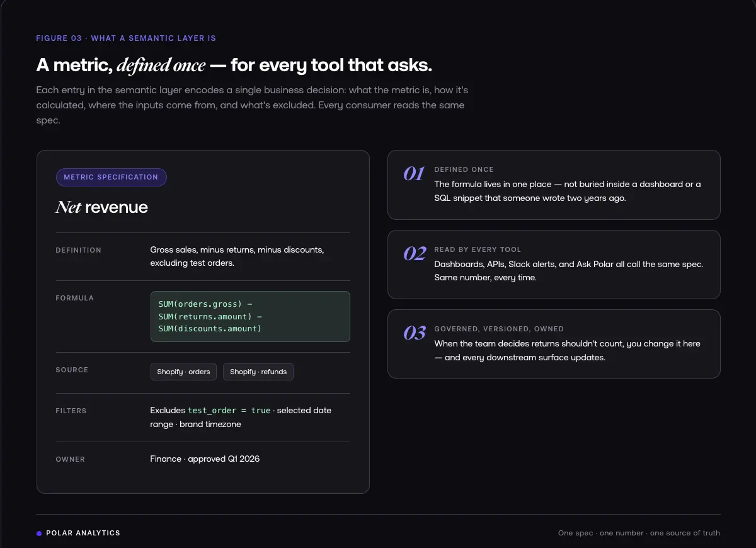Select the Shopify · orders source chip

click(183, 372)
